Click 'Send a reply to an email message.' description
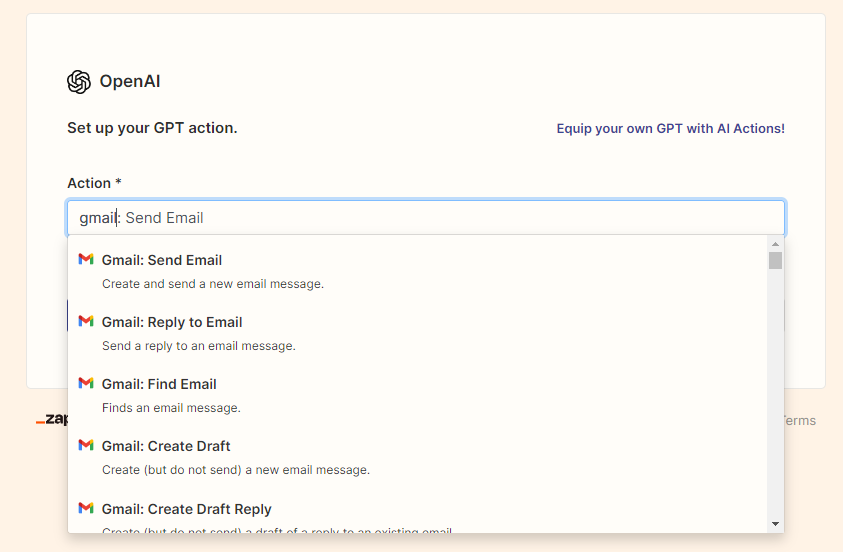 click(x=199, y=346)
